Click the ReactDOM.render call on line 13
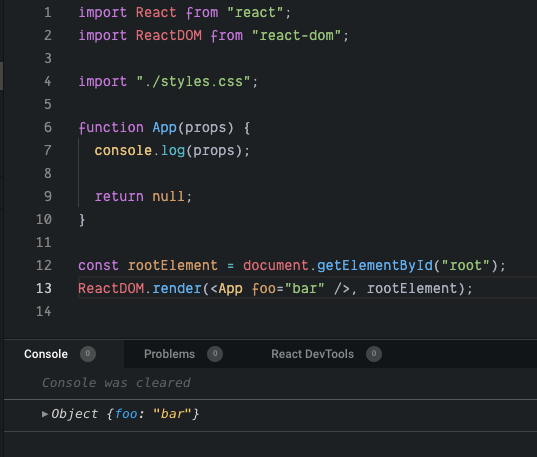Screen dimensions: 537x457 coord(139,288)
